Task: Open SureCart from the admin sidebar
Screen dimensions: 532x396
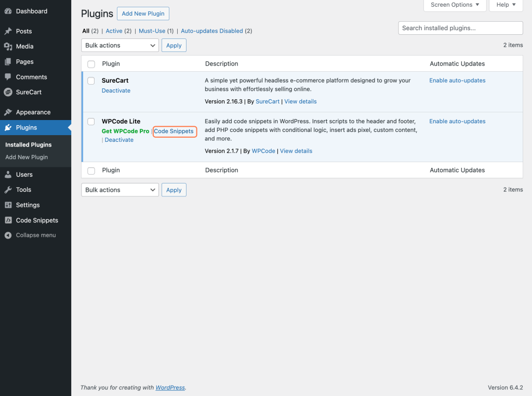Action: (x=8, y=92)
